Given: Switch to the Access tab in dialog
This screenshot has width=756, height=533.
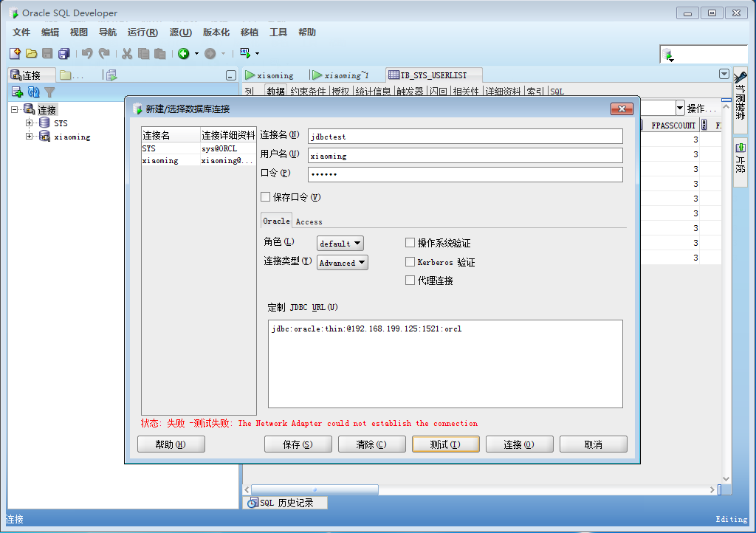Looking at the screenshot, I should point(309,221).
